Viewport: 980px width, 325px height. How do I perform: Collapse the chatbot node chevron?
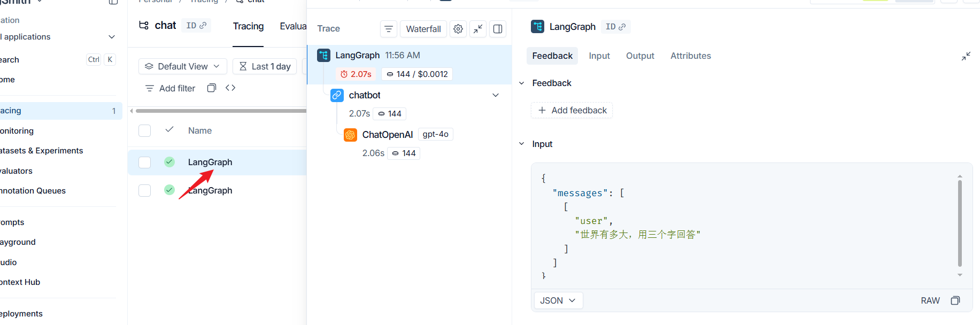coord(496,95)
